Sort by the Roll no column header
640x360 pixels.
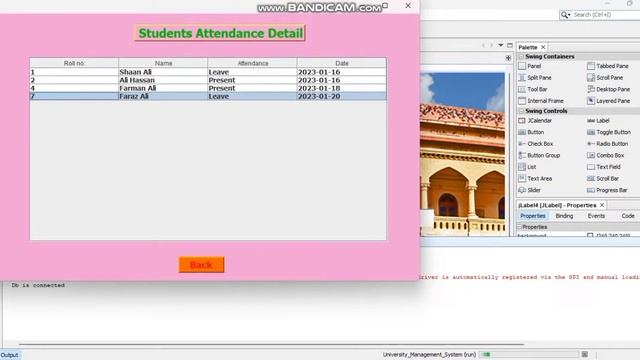pos(74,63)
